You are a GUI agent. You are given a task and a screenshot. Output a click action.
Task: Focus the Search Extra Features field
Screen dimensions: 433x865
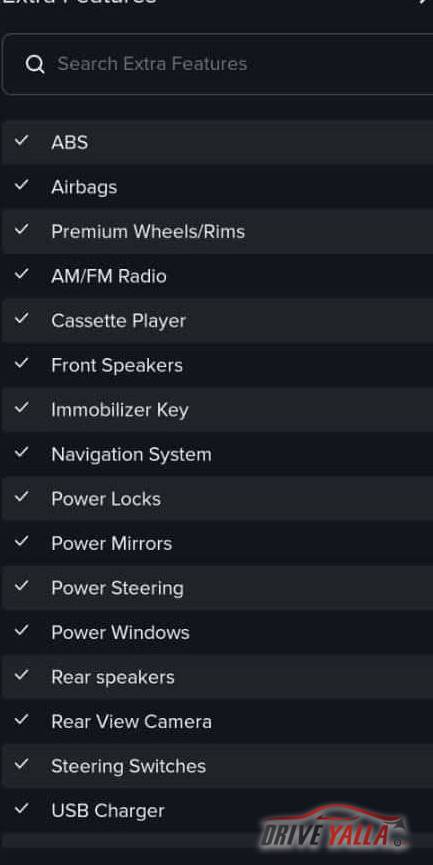(218, 64)
